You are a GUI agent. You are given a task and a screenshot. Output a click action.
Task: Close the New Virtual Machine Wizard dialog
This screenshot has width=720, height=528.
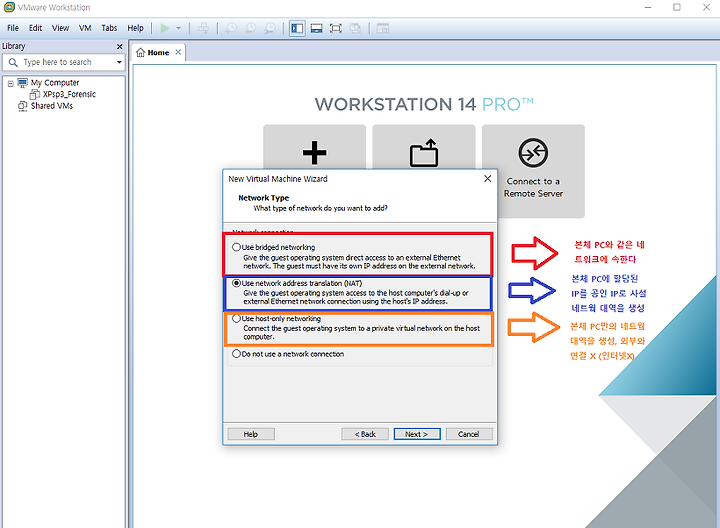pyautogui.click(x=488, y=179)
